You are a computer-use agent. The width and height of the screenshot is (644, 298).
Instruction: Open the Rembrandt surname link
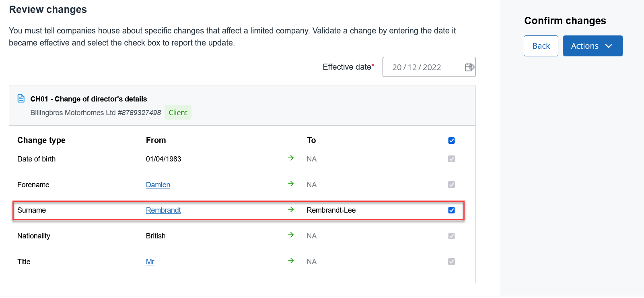click(x=163, y=210)
